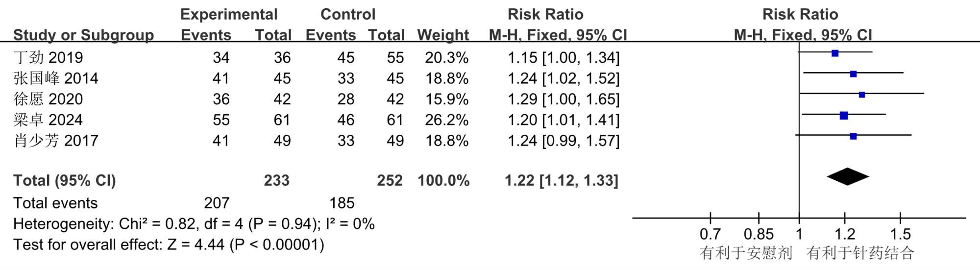
Task: Select the study label 丁劲 2019
Action: tap(48, 58)
